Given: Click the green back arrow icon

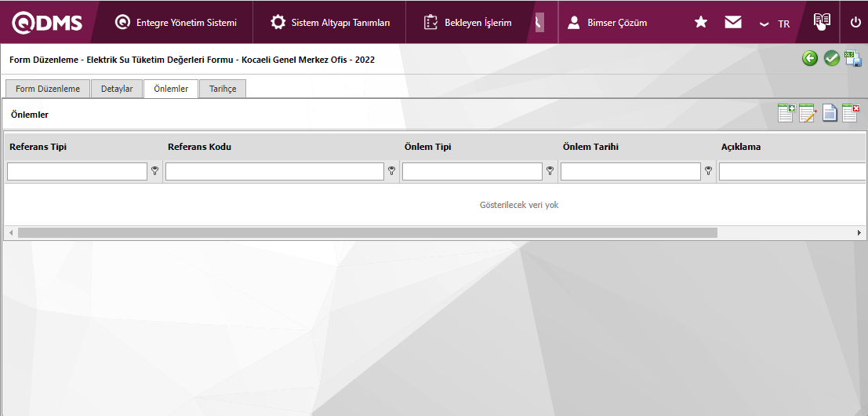Looking at the screenshot, I should click(x=810, y=59).
